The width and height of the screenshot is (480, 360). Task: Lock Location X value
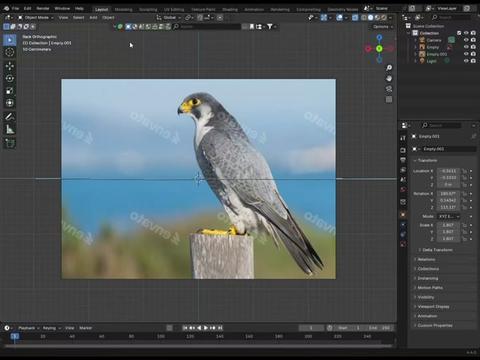[x=464, y=171]
